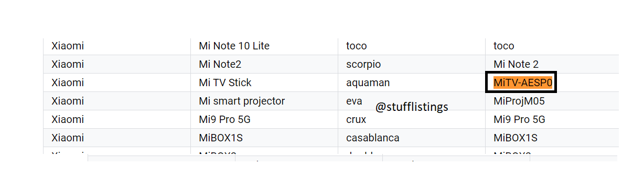The height and width of the screenshot is (196, 644).
Task: Select the scorpio cell
Action: click(x=412, y=64)
